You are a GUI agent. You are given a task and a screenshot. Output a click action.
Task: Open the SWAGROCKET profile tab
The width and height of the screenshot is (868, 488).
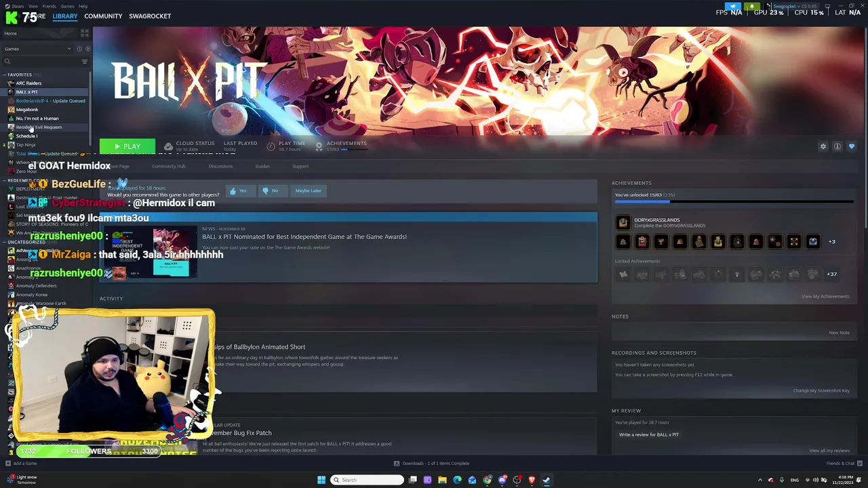coord(150,16)
